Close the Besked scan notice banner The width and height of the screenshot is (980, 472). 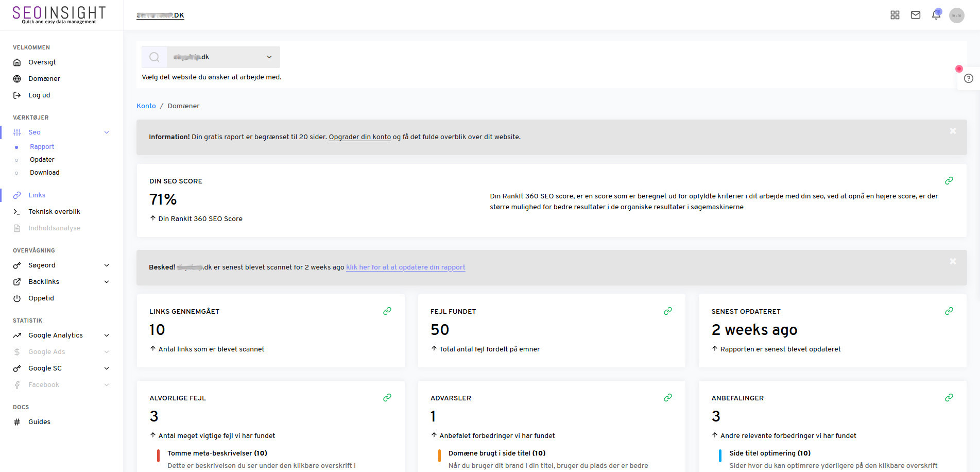(x=953, y=261)
